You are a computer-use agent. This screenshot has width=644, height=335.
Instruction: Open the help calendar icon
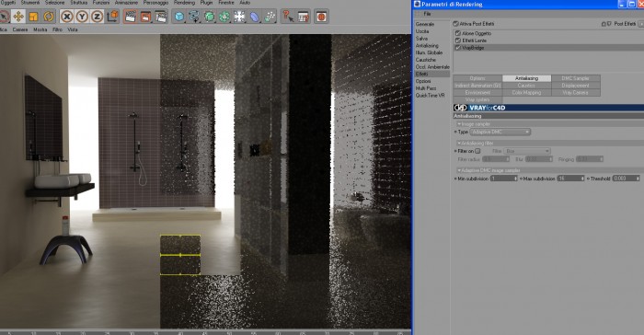pyautogui.click(x=303, y=17)
